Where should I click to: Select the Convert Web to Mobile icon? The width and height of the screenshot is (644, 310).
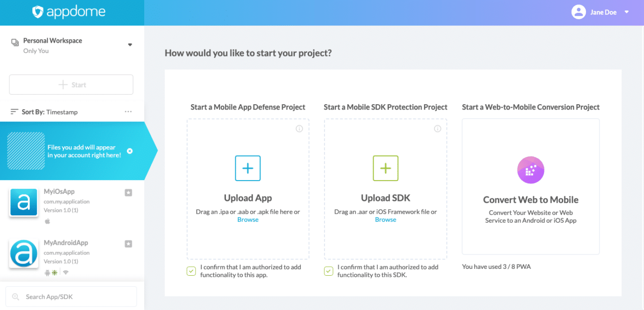pos(531,170)
